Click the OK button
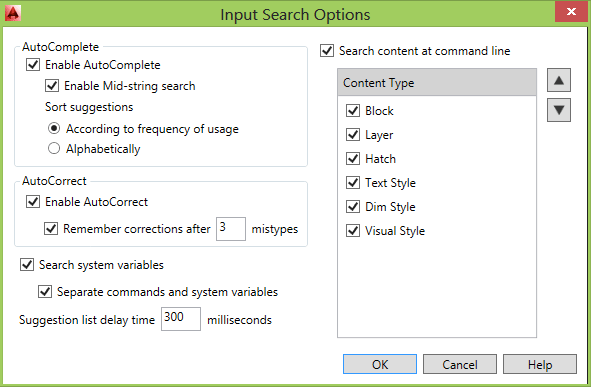Screen dimensions: 591x387 click(380, 364)
